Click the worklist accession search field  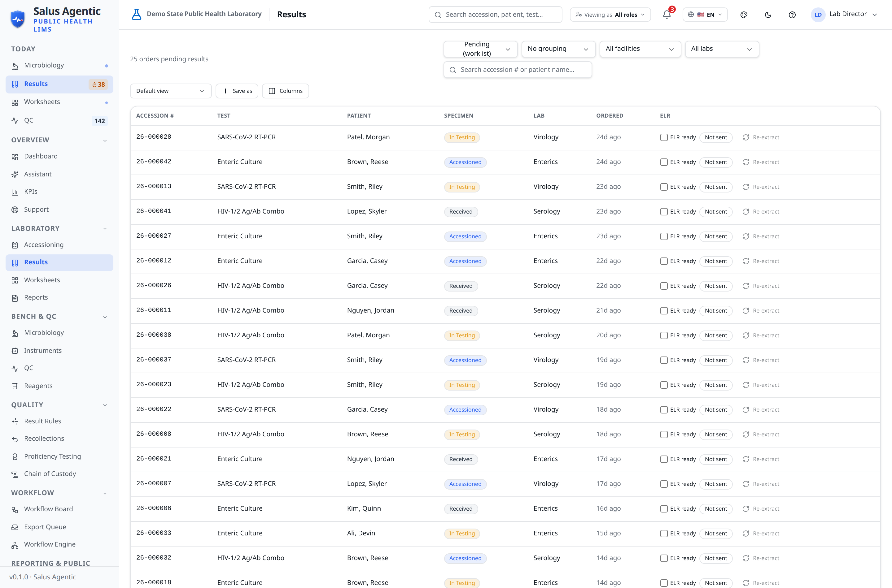coord(518,70)
